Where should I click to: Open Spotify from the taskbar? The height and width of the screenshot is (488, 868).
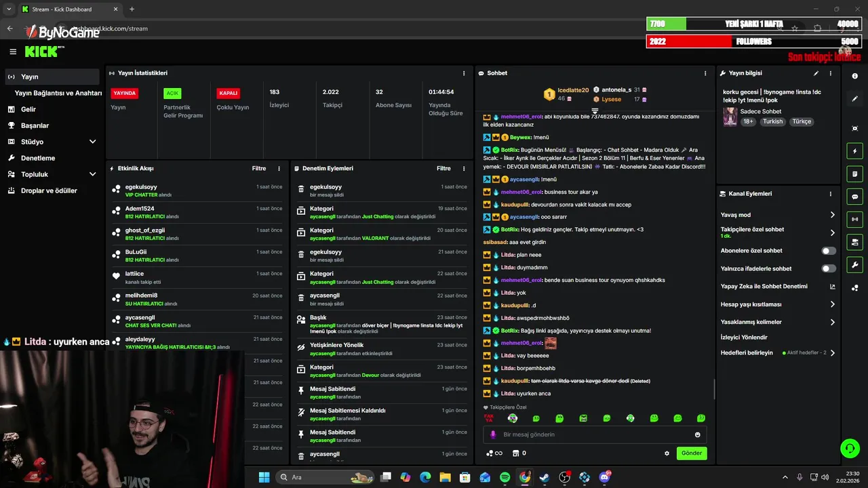click(x=505, y=477)
